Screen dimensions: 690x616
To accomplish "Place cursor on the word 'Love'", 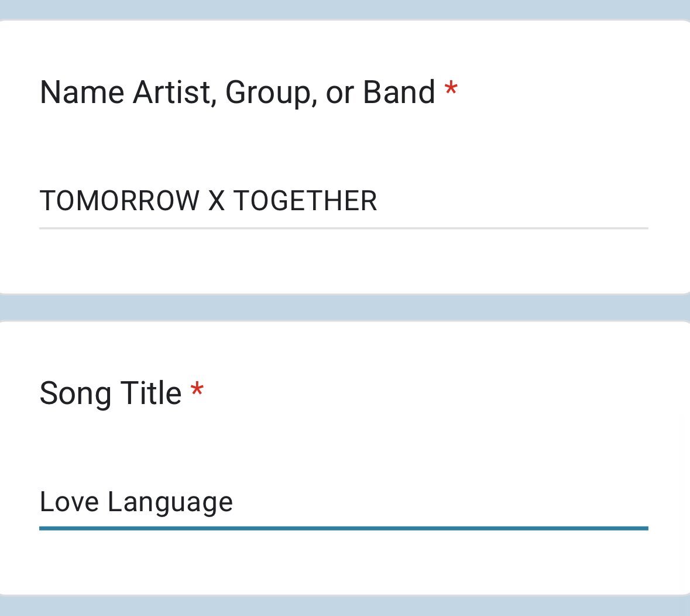I will pyautogui.click(x=69, y=502).
